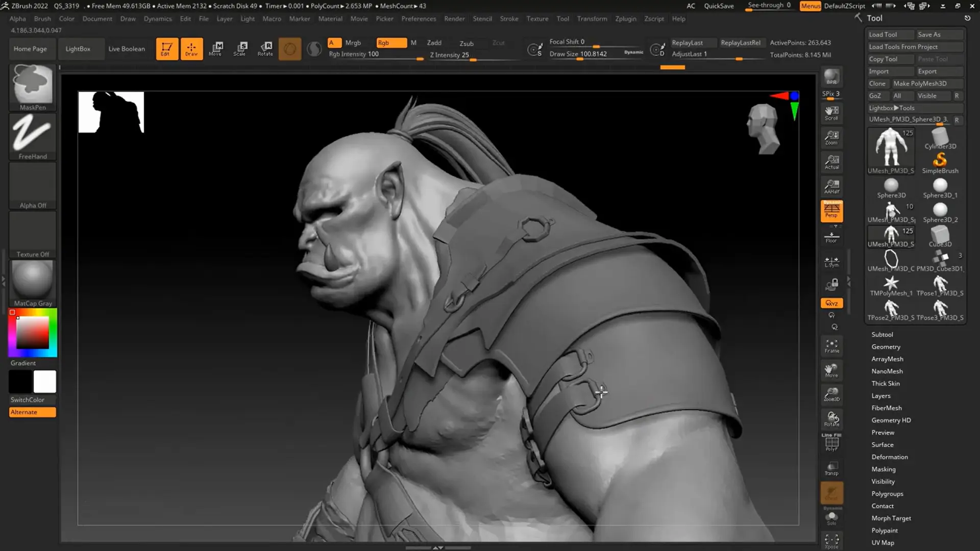Open the Zplugin menu

pyautogui.click(x=625, y=19)
